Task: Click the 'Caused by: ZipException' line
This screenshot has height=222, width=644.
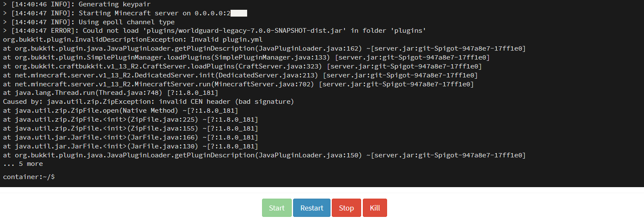Action: tap(148, 102)
